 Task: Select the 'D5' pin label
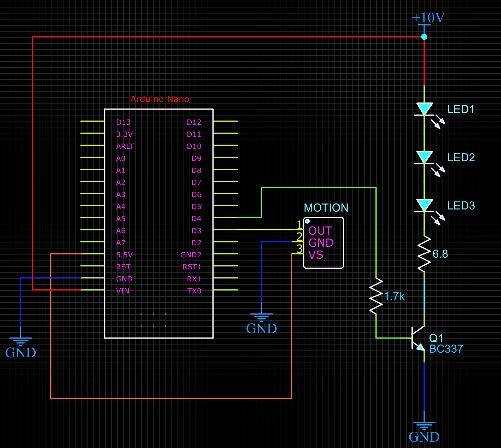(196, 207)
